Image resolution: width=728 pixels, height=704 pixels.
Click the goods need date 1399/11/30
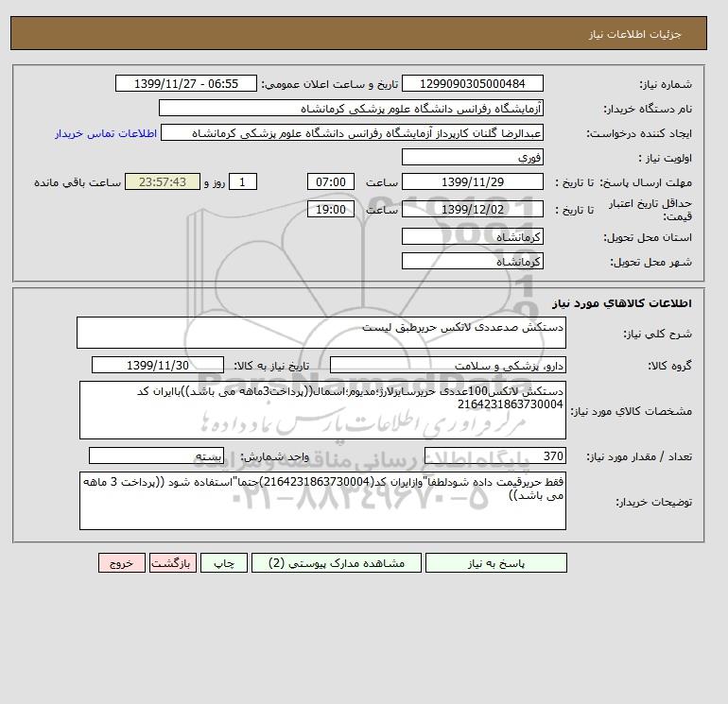point(158,365)
